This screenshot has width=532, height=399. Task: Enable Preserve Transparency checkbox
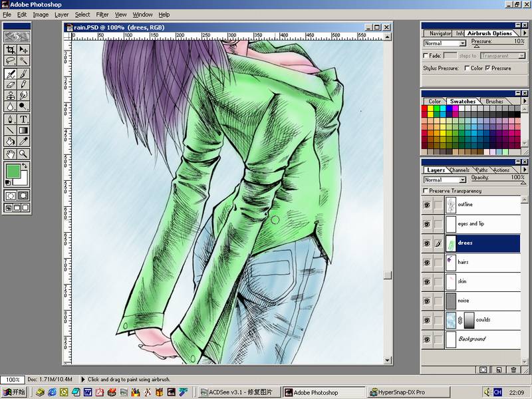click(426, 191)
